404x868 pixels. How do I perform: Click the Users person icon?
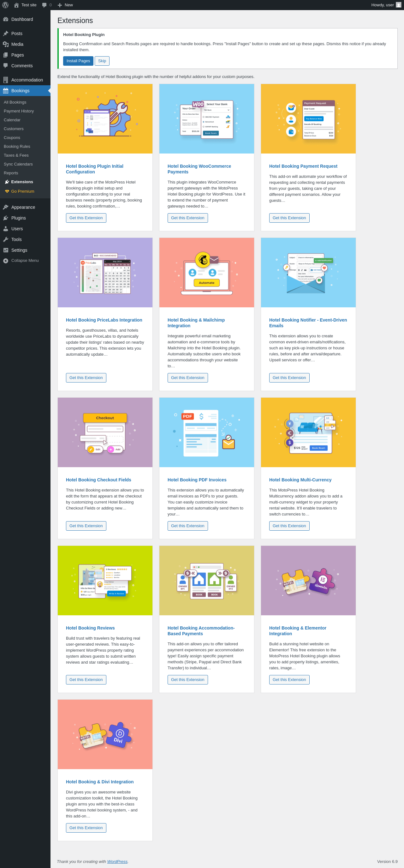click(x=6, y=229)
